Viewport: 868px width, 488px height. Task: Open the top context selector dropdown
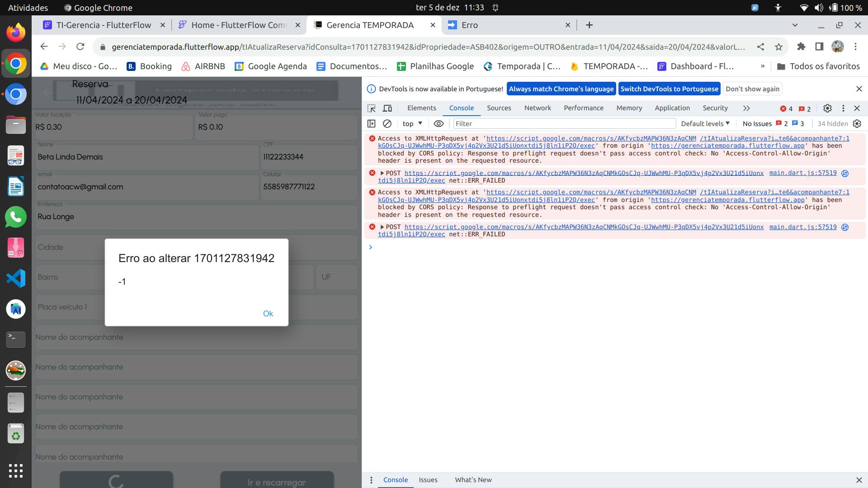(x=412, y=124)
